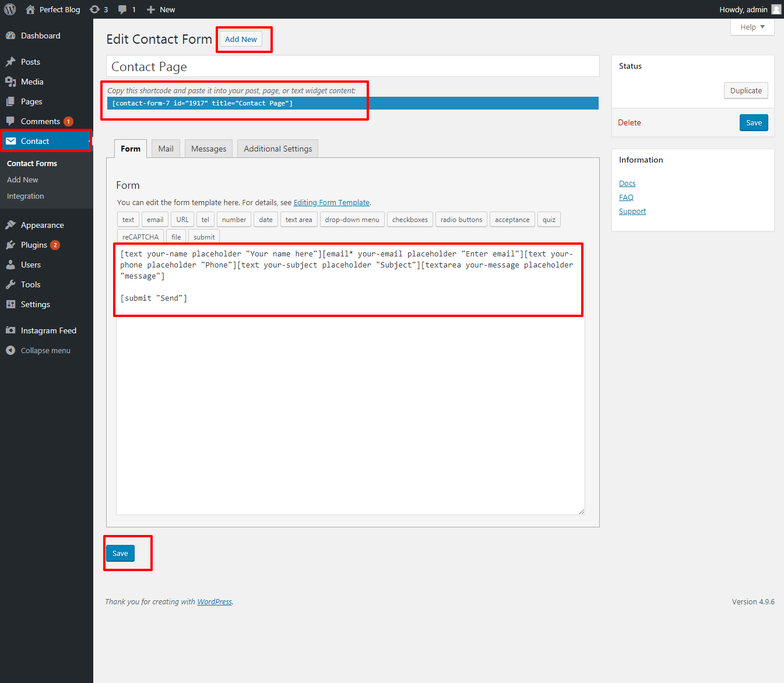The image size is (784, 683).
Task: Expand the Help dropdown
Action: [752, 27]
